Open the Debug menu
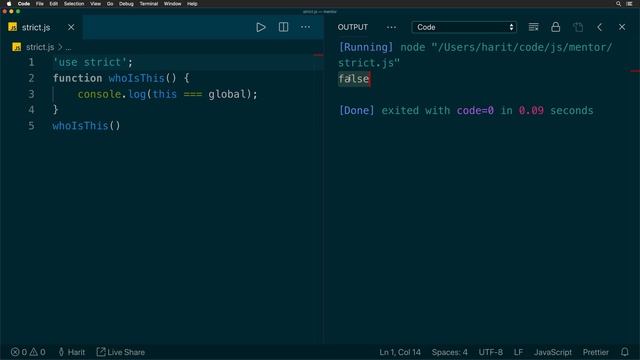640x360 pixels. tap(126, 4)
